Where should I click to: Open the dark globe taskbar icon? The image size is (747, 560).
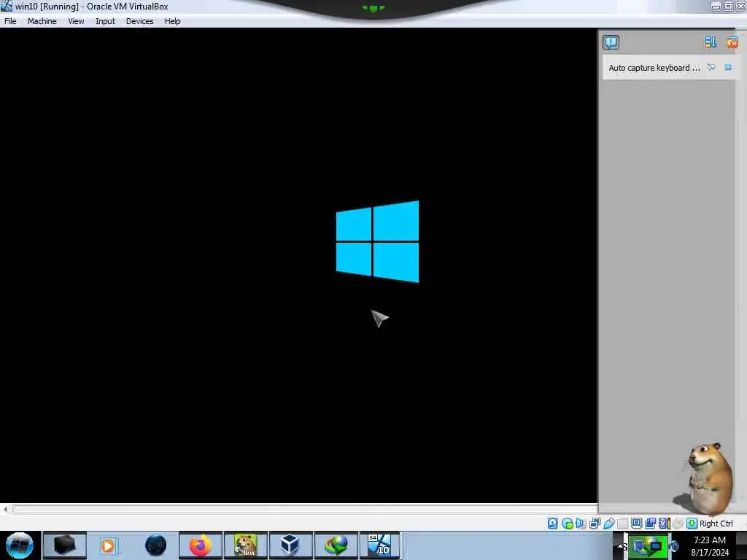click(155, 545)
